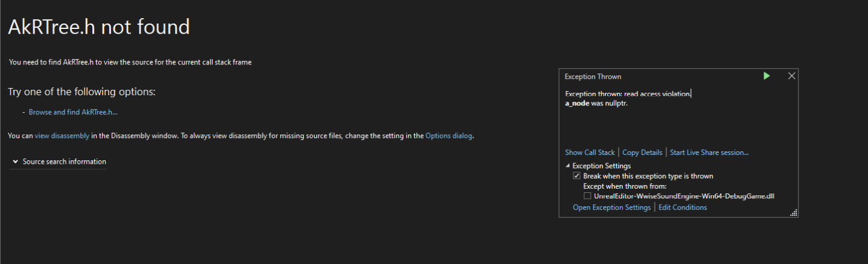Collapse the Exception Settings section
The width and height of the screenshot is (868, 264).
pos(567,166)
